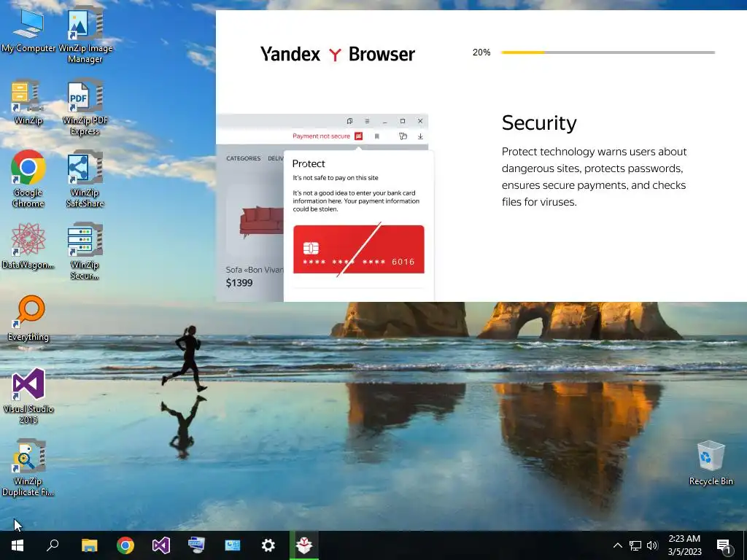The image size is (747, 560).
Task: Click the installer progress bar
Action: [608, 52]
